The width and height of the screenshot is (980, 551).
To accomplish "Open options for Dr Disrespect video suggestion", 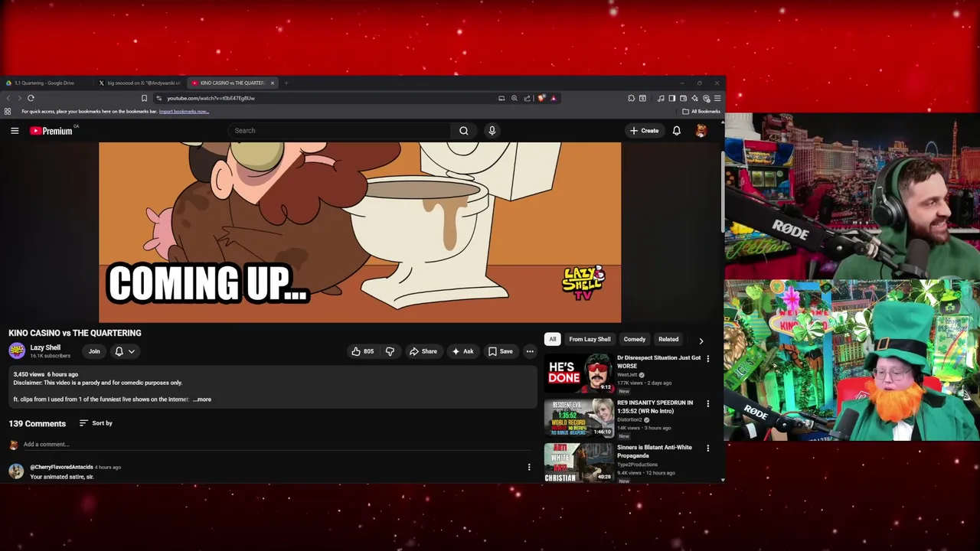I will pos(707,358).
